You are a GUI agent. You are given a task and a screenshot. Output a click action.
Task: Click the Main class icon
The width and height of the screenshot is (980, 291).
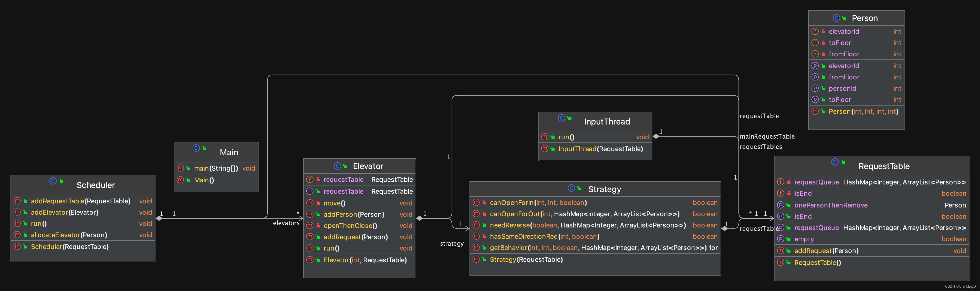click(196, 148)
